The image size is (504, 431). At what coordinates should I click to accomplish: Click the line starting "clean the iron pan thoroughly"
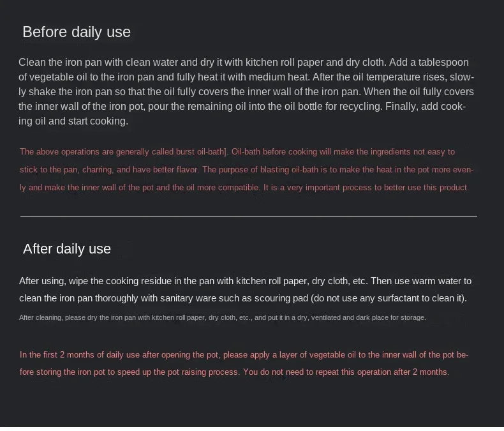click(243, 298)
